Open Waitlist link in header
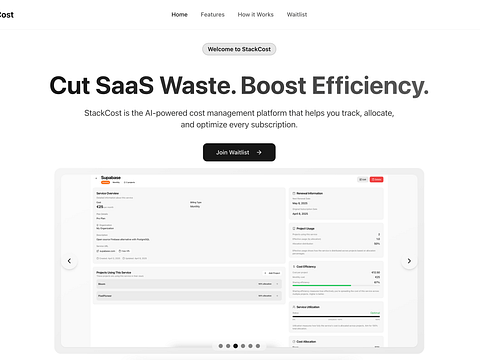Viewport: 480px width, 360px height. tap(297, 15)
